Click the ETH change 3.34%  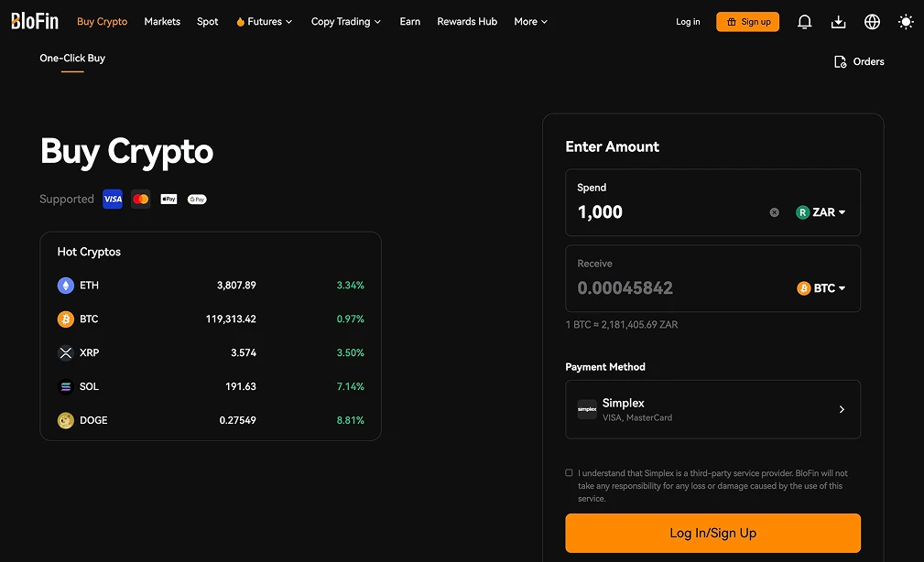(350, 286)
